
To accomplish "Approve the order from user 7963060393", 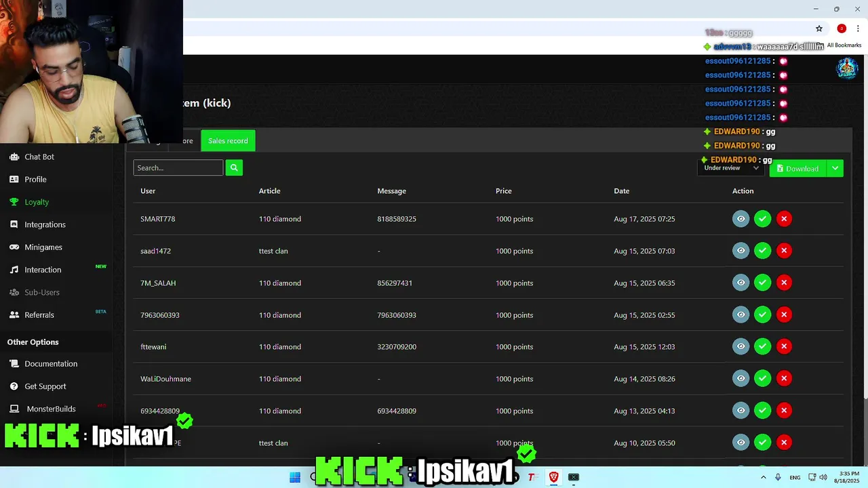I will point(762,314).
